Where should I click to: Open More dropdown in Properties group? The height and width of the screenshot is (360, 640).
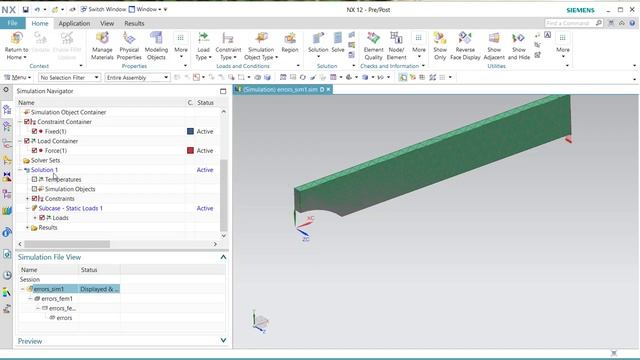coord(181,44)
